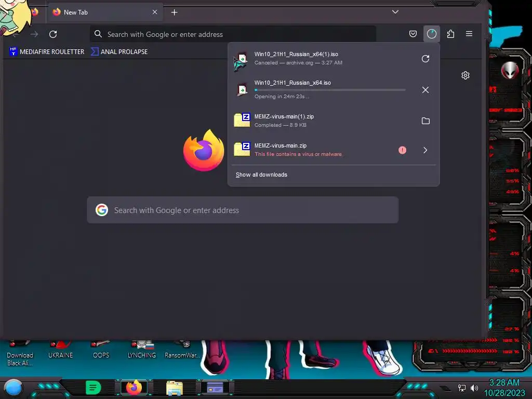Image resolution: width=532 pixels, height=399 pixels.
Task: Click the 'This file contains a virus or malware' text
Action: point(298,154)
